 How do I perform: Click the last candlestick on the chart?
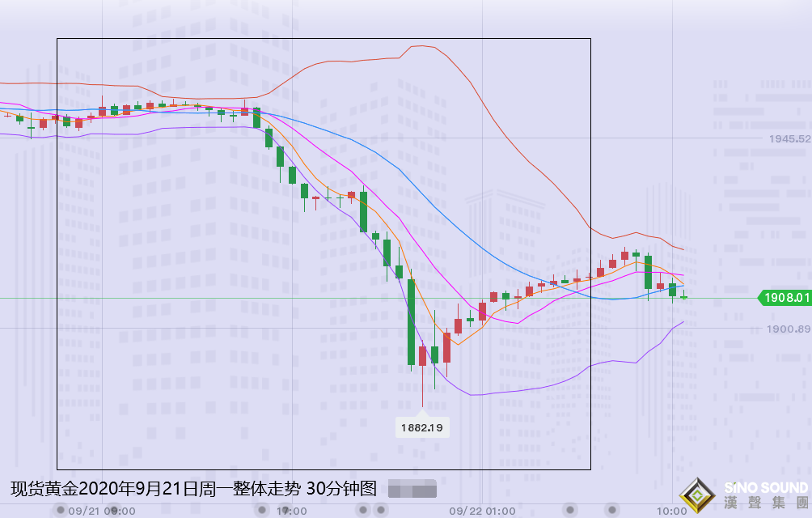683,298
